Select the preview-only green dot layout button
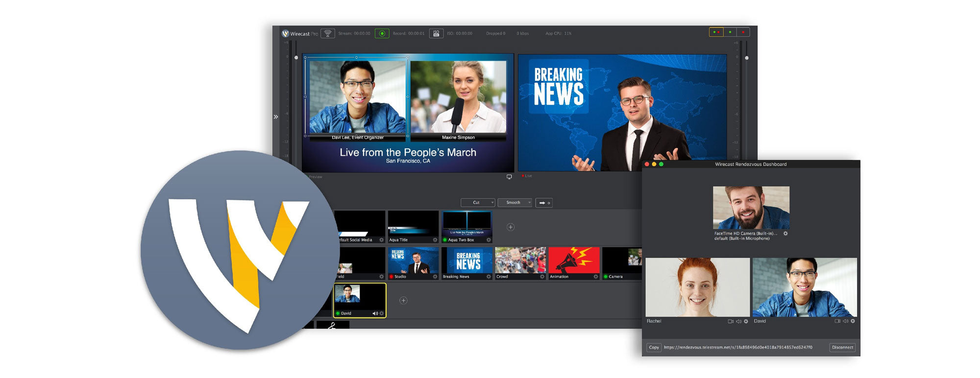Viewport: 980px width, 378px height. click(x=730, y=32)
